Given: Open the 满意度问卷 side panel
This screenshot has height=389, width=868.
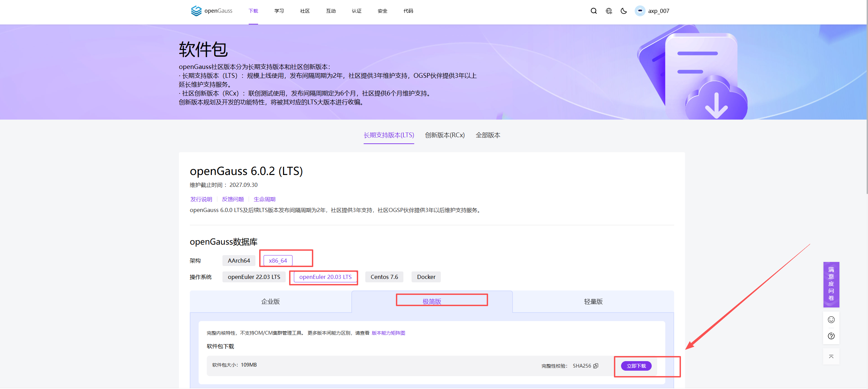Looking at the screenshot, I should coord(831,284).
